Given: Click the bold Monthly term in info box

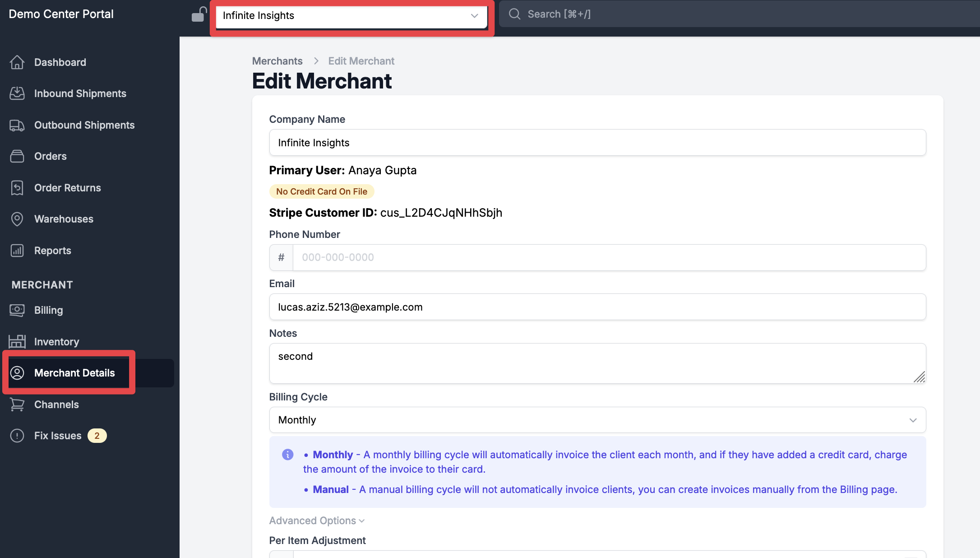Looking at the screenshot, I should point(333,455).
